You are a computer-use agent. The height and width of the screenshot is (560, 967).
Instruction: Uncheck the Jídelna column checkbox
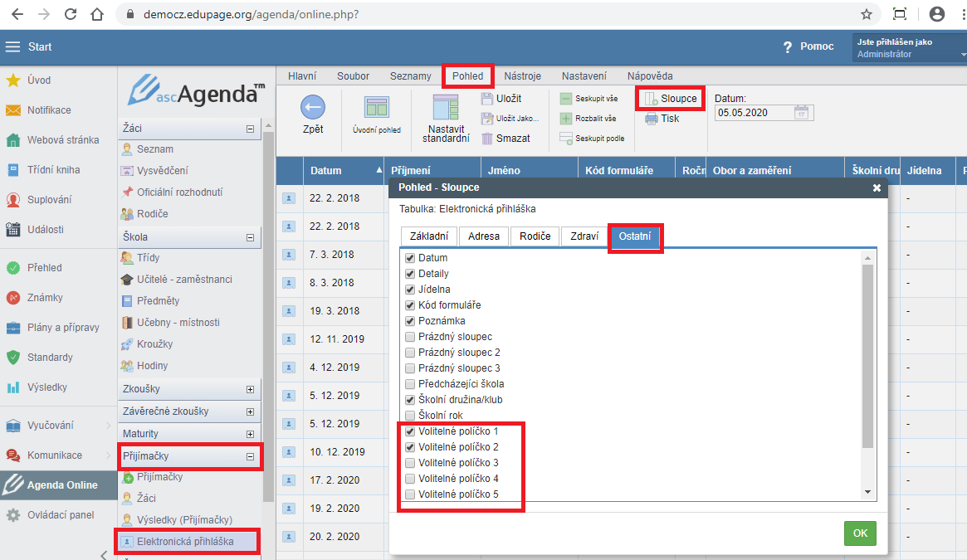coord(410,290)
